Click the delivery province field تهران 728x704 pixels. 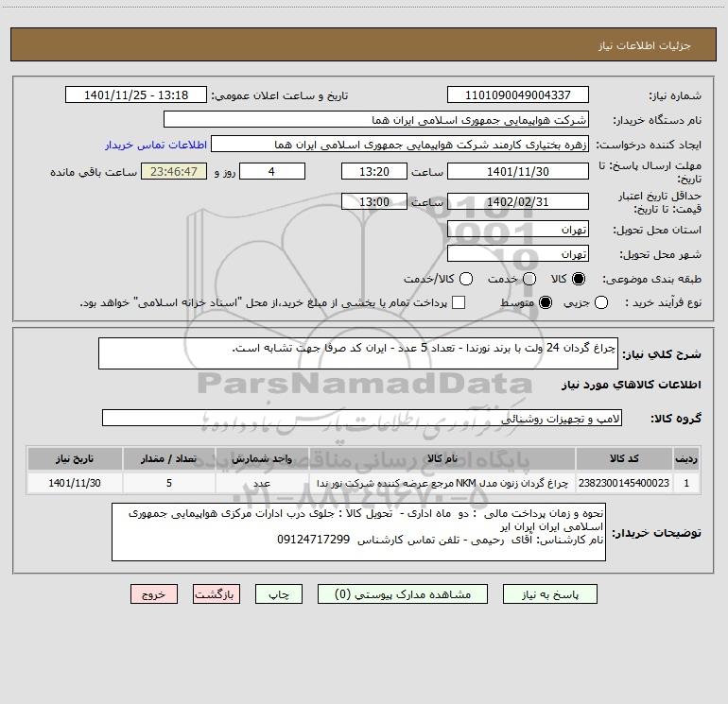(518, 229)
